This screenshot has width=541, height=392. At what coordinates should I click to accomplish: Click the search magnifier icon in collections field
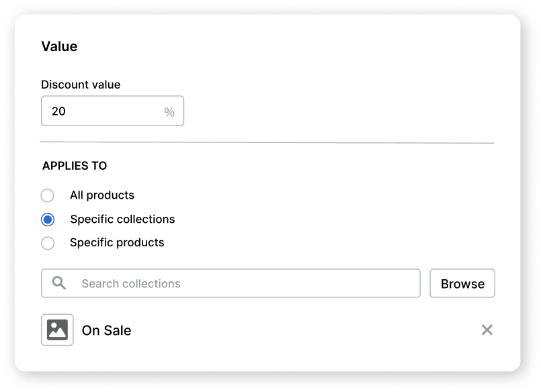coord(58,283)
